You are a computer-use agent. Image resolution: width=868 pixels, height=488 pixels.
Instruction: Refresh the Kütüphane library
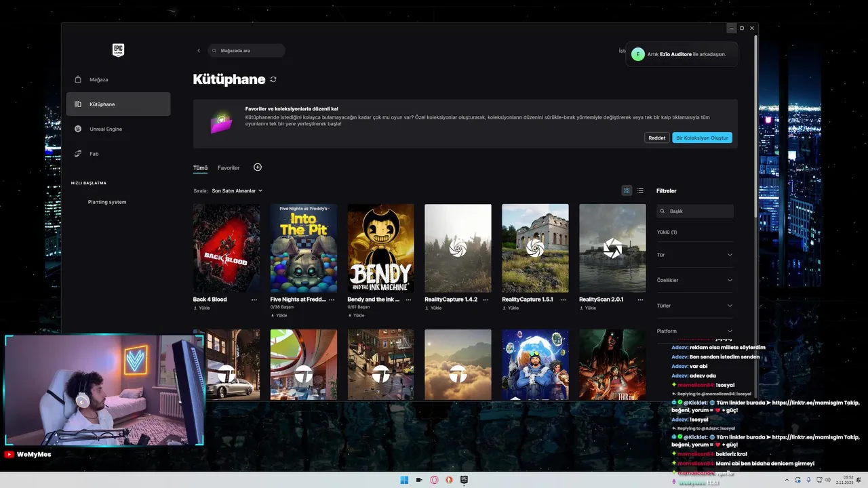273,79
